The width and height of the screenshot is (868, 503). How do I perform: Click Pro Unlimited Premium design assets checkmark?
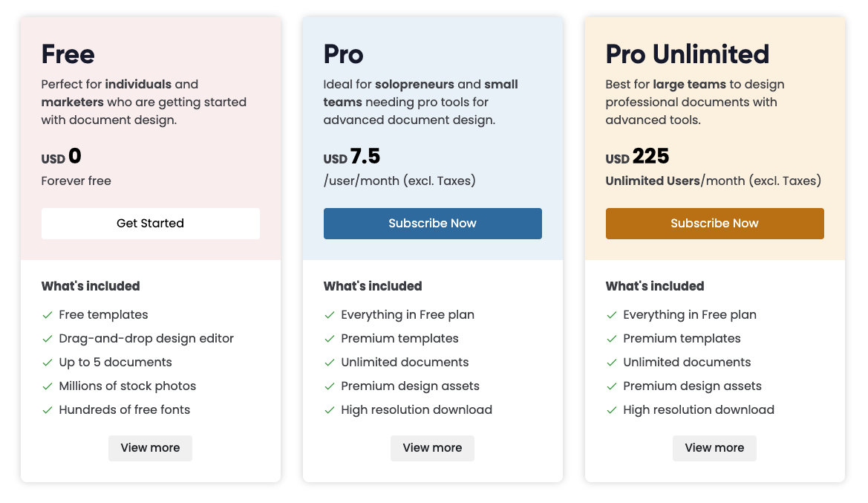(x=612, y=386)
